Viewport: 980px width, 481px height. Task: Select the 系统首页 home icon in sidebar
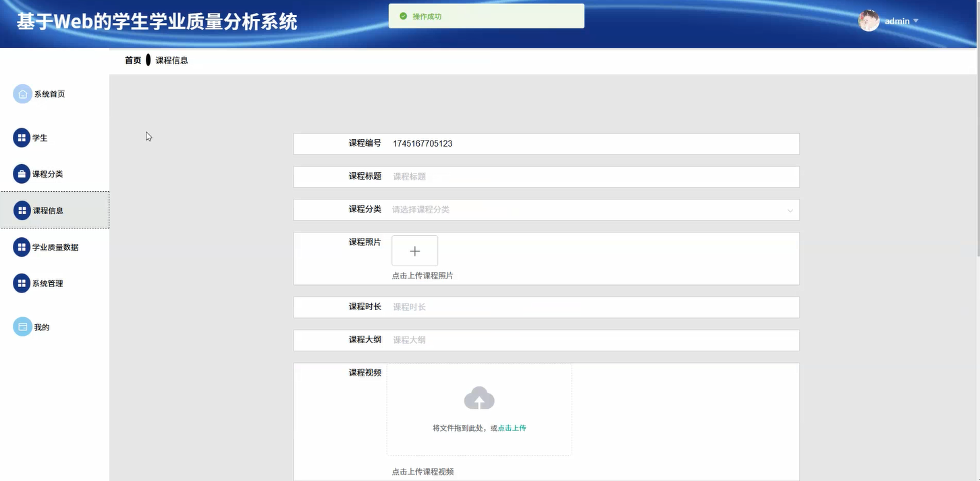[x=22, y=93]
